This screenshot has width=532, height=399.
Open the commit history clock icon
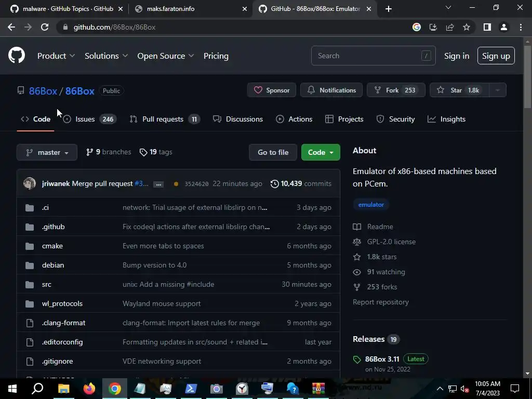pyautogui.click(x=274, y=183)
